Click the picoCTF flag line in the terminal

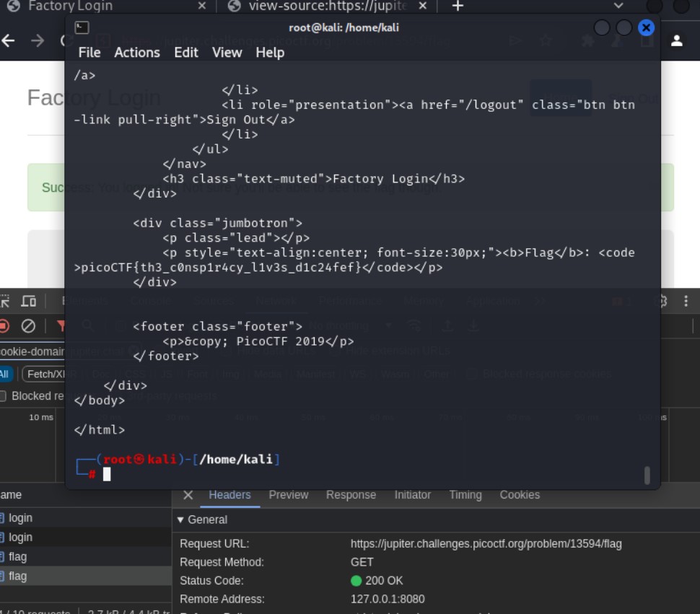[x=258, y=268]
